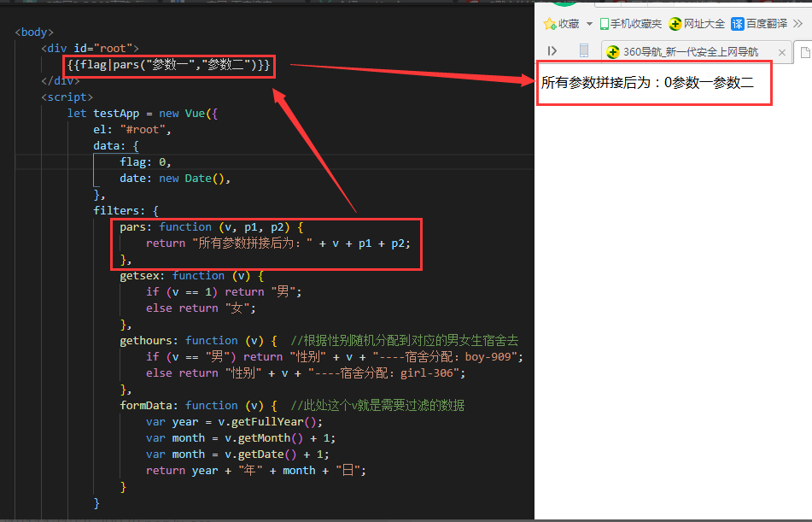
Task: Click the line containing boy-909
Action: [335, 356]
